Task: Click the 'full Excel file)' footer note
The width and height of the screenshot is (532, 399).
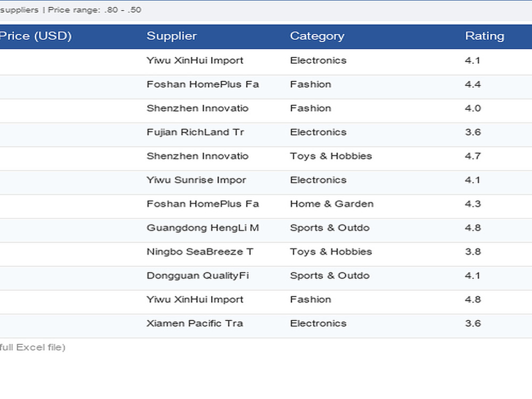Action: pos(32,347)
